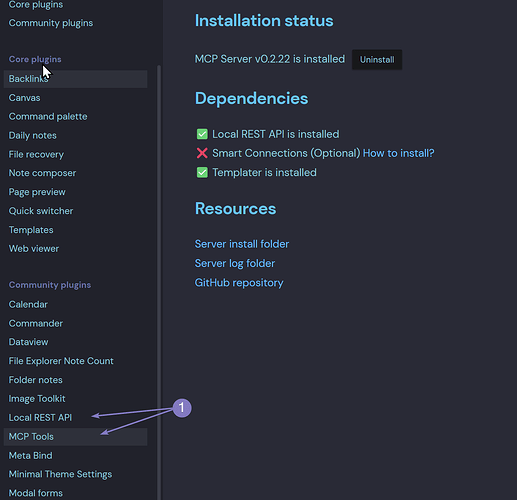
Task: Open the Server install folder link
Action: [242, 244]
